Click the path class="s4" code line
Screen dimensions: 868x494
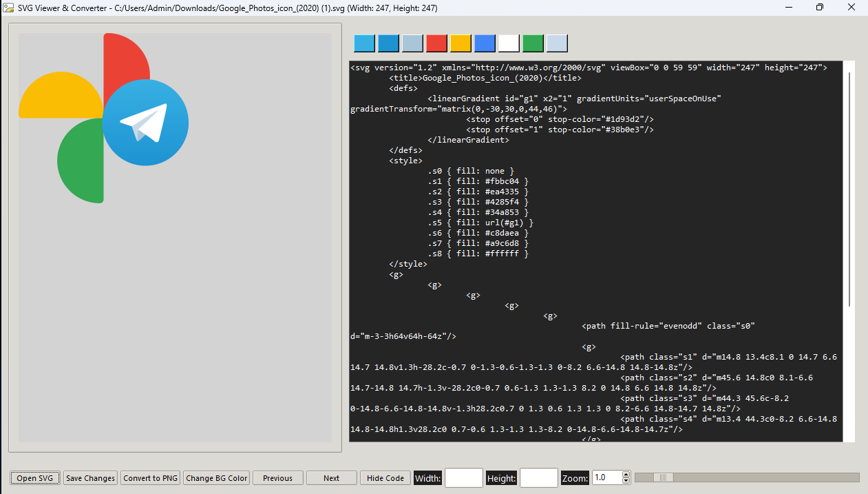729,419
